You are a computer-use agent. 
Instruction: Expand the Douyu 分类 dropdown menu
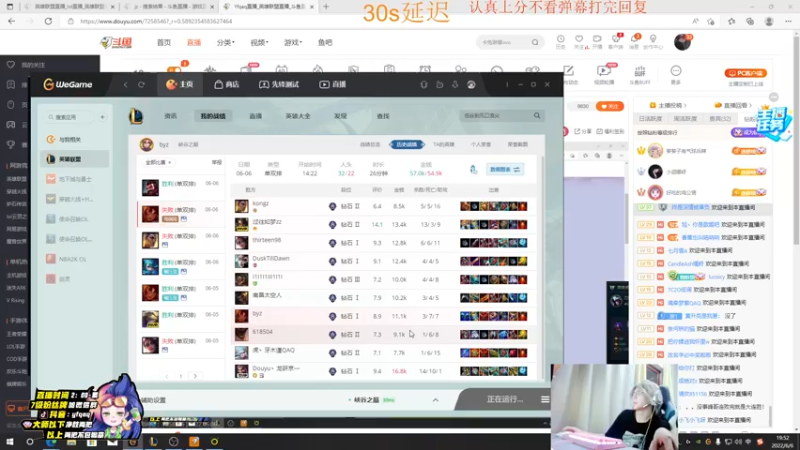(226, 42)
